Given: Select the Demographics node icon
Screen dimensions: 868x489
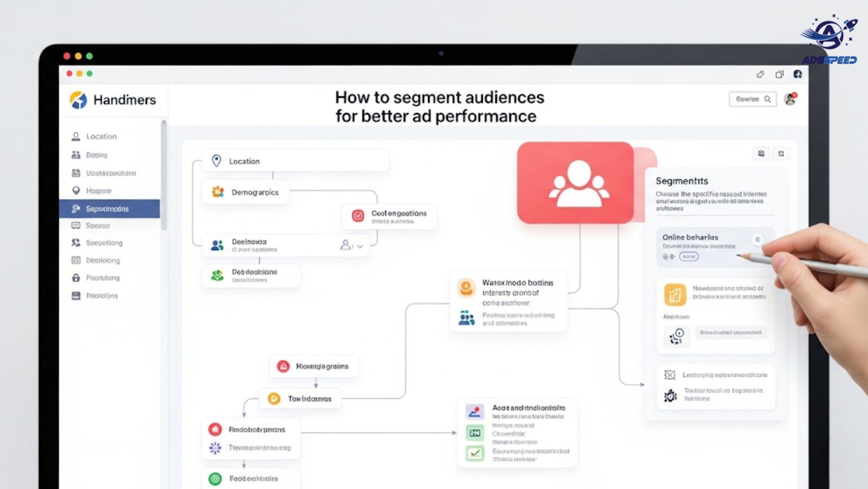Looking at the screenshot, I should (x=218, y=192).
